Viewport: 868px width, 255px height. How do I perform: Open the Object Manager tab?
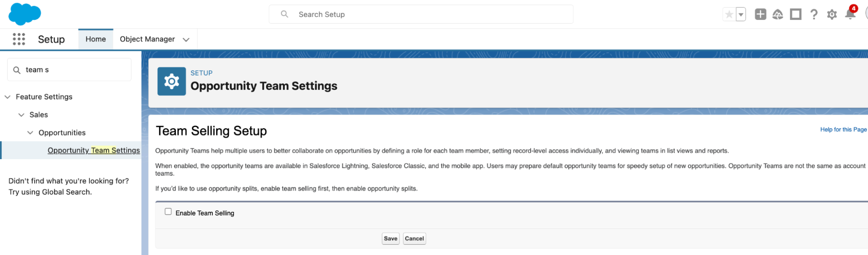(147, 39)
